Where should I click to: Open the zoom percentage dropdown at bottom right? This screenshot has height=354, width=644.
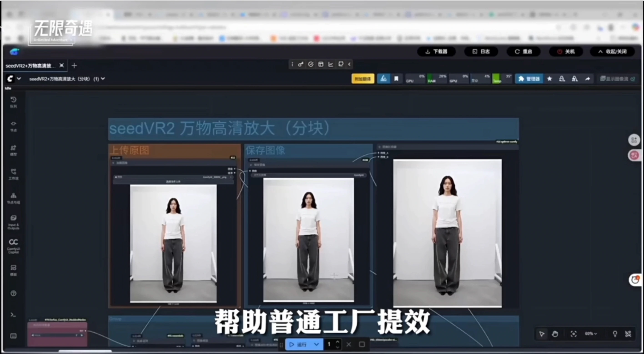[591, 334]
